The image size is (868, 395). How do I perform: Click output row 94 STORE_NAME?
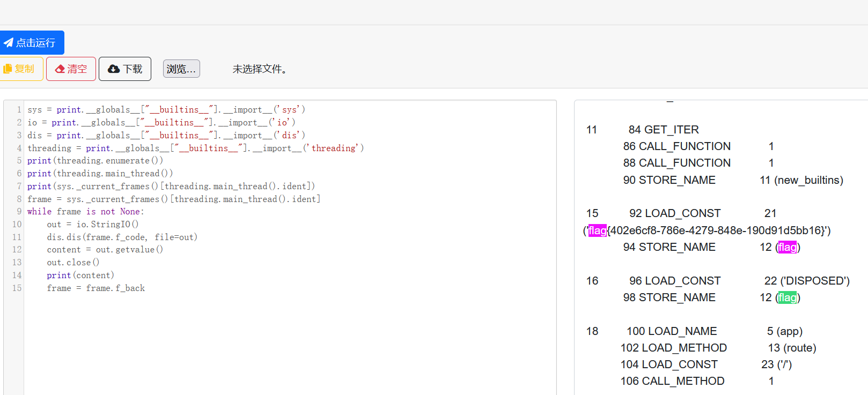pyautogui.click(x=712, y=247)
